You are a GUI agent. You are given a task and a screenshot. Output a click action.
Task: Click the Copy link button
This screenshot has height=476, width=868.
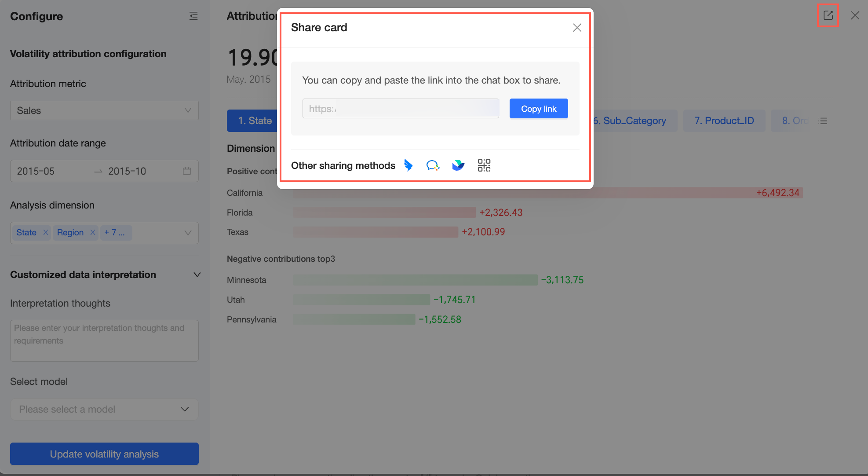(x=538, y=109)
